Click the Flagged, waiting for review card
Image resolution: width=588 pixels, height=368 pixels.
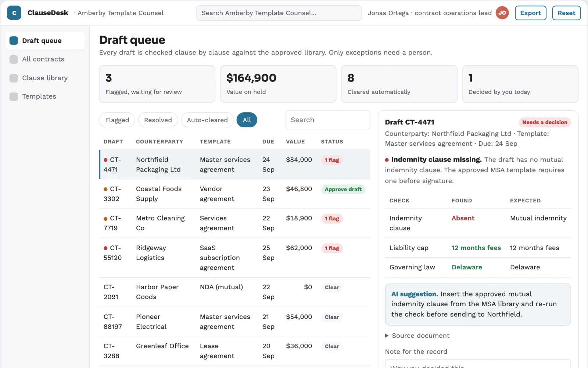click(x=157, y=84)
